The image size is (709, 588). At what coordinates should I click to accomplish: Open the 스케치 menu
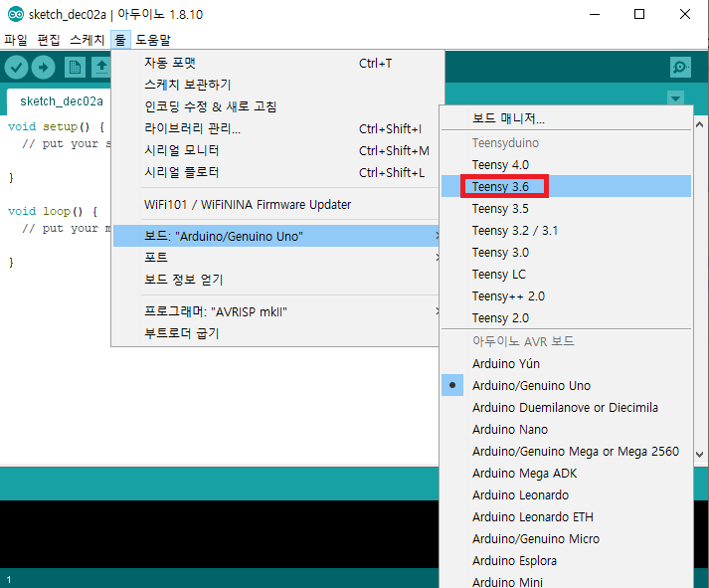point(88,40)
